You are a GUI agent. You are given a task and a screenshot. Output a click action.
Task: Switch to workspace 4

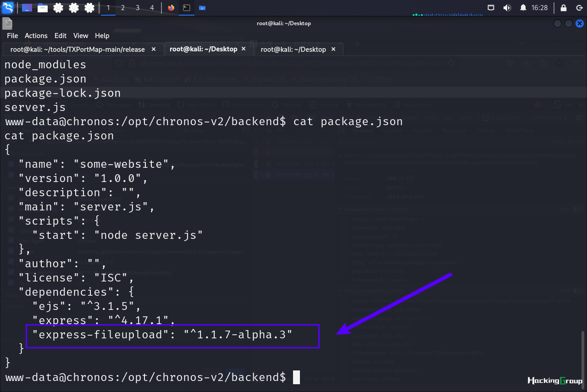(x=152, y=8)
